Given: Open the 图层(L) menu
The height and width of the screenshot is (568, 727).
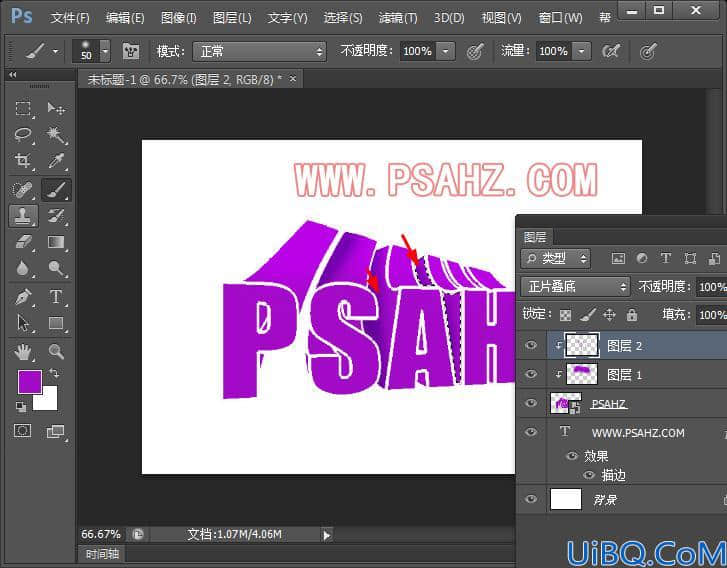Looking at the screenshot, I should click(232, 18).
